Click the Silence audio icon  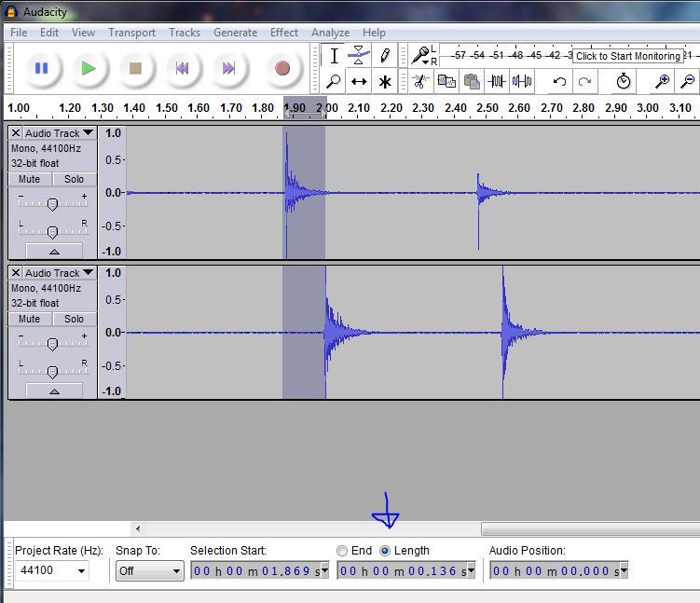(521, 81)
